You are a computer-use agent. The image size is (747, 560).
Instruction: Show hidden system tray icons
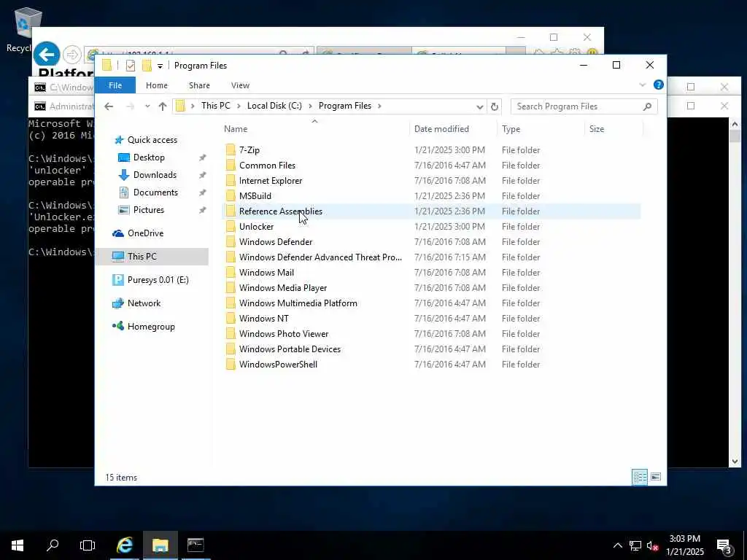pyautogui.click(x=617, y=545)
